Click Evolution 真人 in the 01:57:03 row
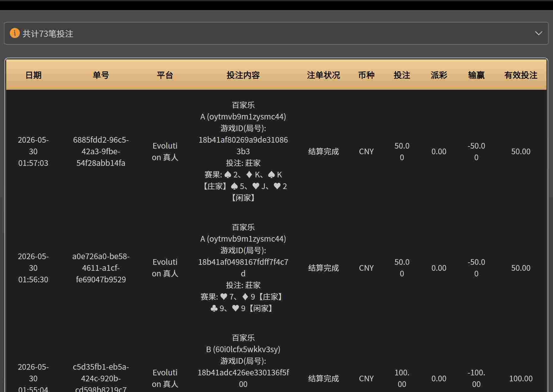 click(165, 151)
